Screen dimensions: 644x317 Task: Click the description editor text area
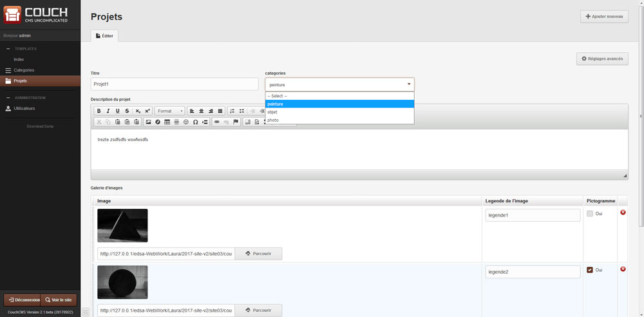tap(359, 149)
